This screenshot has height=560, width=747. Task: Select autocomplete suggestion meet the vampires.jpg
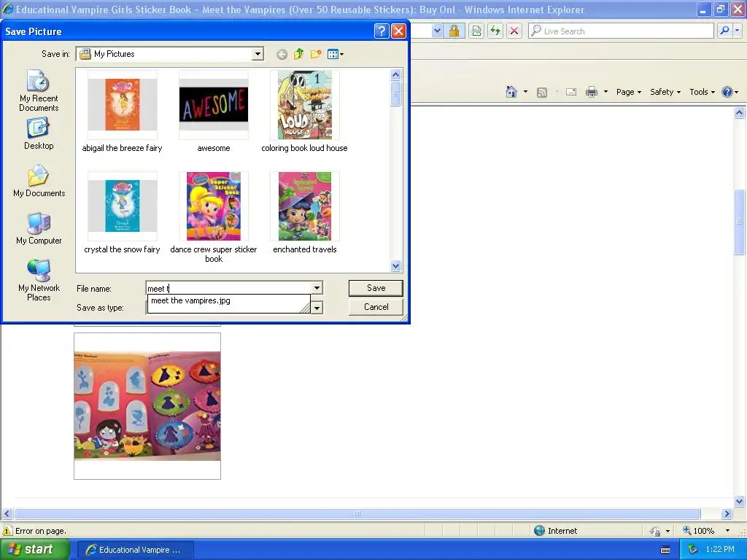(228, 300)
